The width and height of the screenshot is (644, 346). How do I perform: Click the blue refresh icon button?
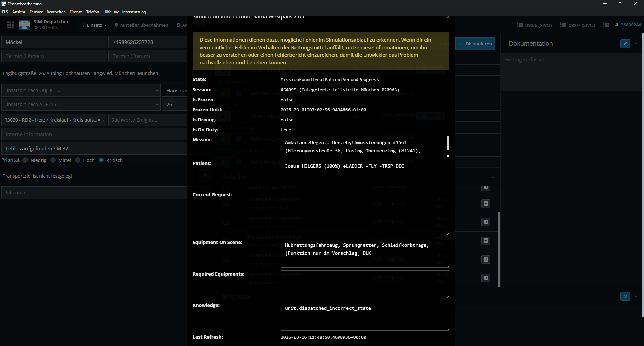point(625,296)
